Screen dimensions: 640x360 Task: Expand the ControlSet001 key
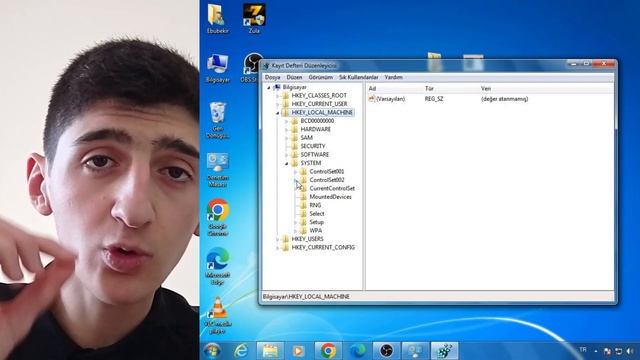[x=296, y=171]
